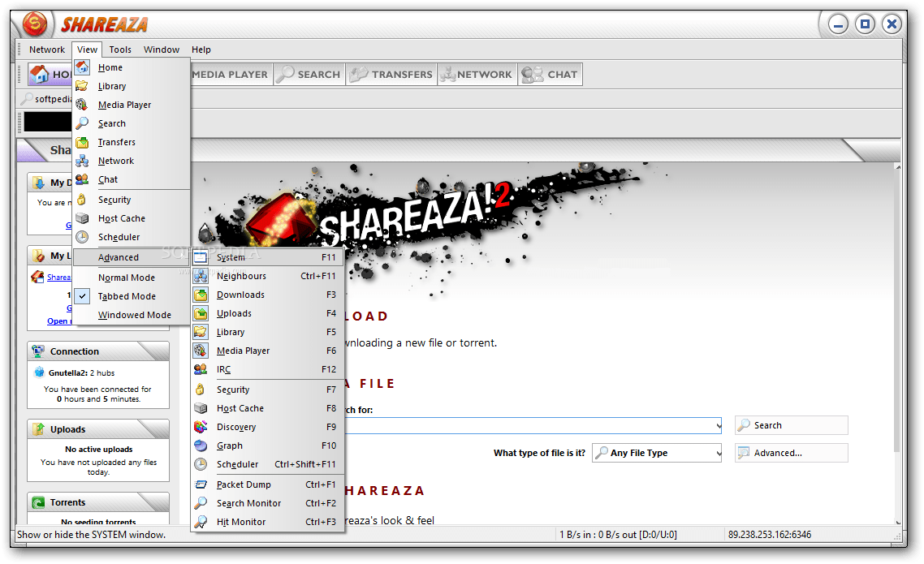Click the Neighbours icon in submenu

click(201, 276)
